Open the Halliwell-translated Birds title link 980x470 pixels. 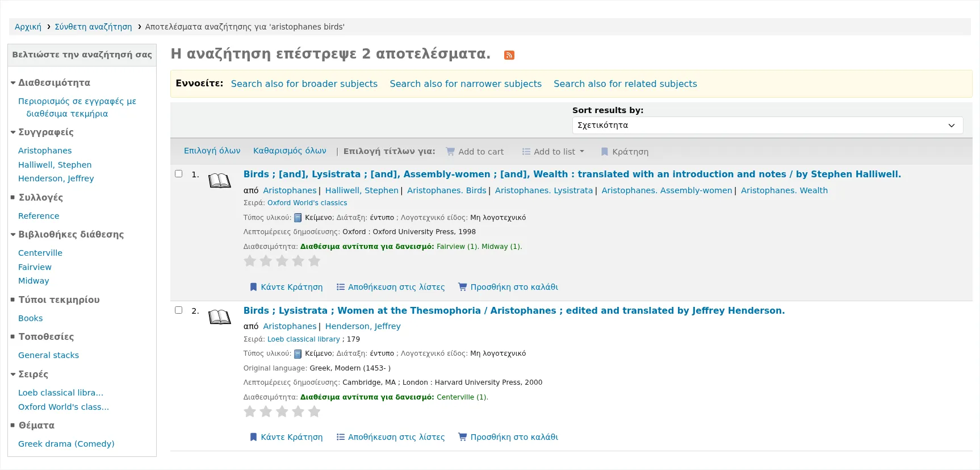572,174
